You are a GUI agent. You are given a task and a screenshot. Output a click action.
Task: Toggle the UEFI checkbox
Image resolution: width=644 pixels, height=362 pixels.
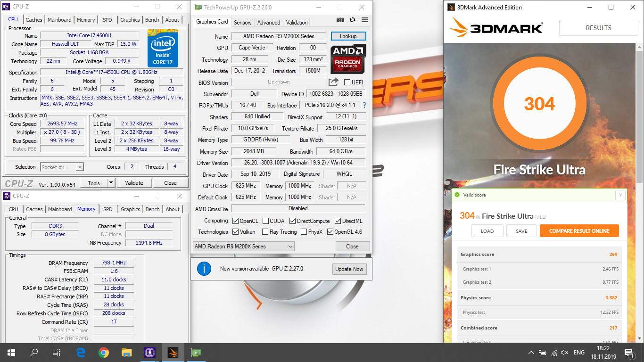pyautogui.click(x=347, y=82)
